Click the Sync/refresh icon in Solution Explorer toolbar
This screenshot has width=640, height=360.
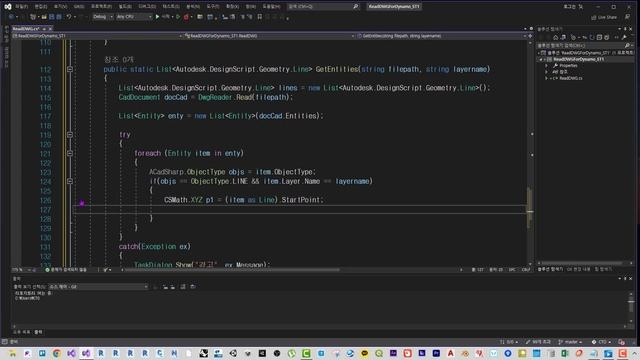click(x=592, y=38)
